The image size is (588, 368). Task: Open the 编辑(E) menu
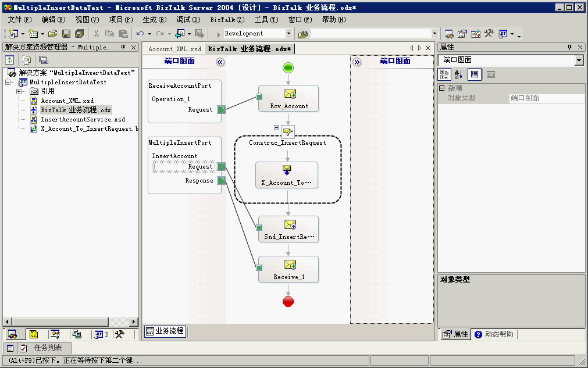54,20
